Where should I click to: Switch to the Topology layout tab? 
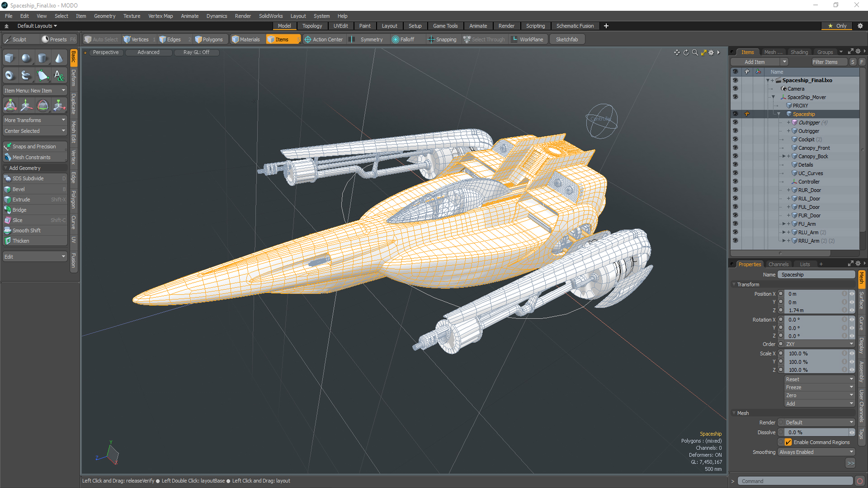(312, 26)
